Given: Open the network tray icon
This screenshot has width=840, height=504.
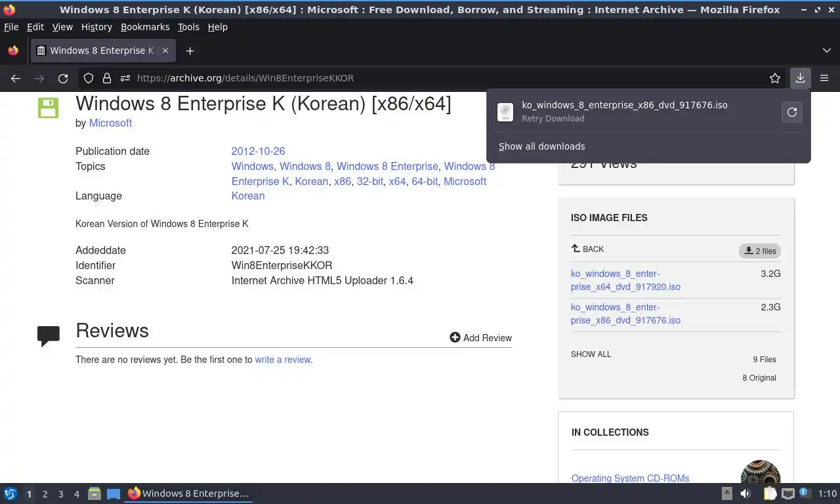Looking at the screenshot, I should (x=788, y=493).
